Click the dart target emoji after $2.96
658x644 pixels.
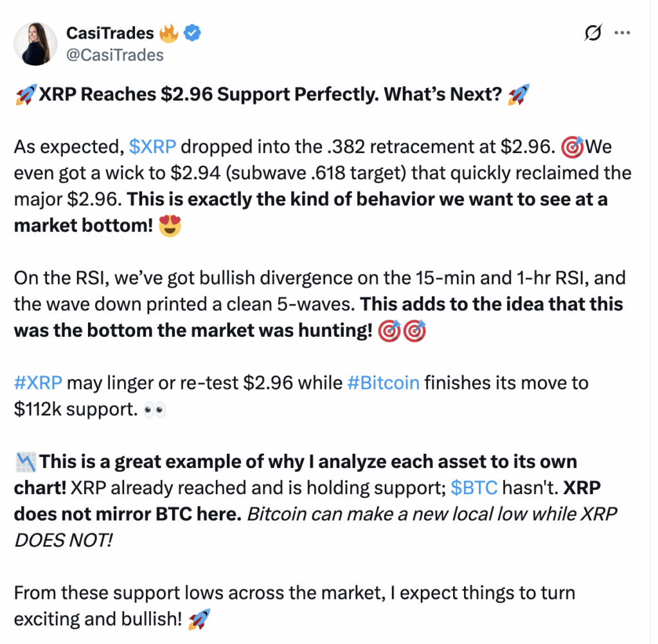click(573, 147)
